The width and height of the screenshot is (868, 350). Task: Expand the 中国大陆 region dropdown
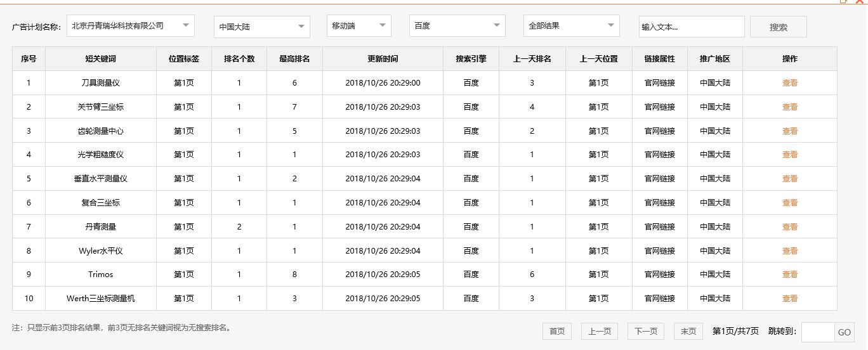262,27
